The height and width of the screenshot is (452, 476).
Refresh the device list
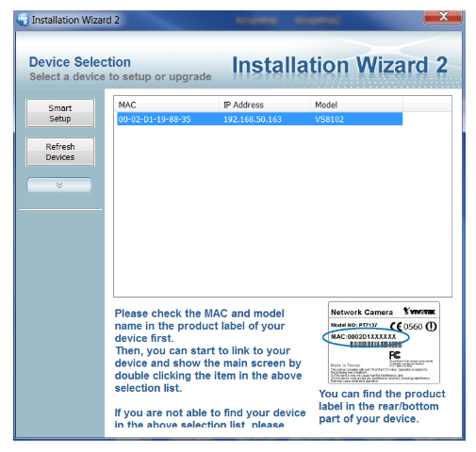pos(60,152)
